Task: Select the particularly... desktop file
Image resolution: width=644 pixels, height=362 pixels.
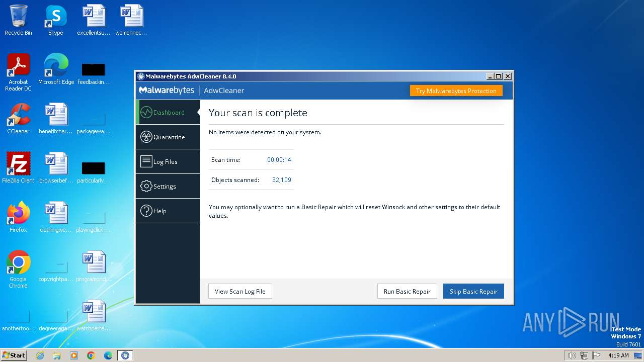Action: tap(94, 171)
